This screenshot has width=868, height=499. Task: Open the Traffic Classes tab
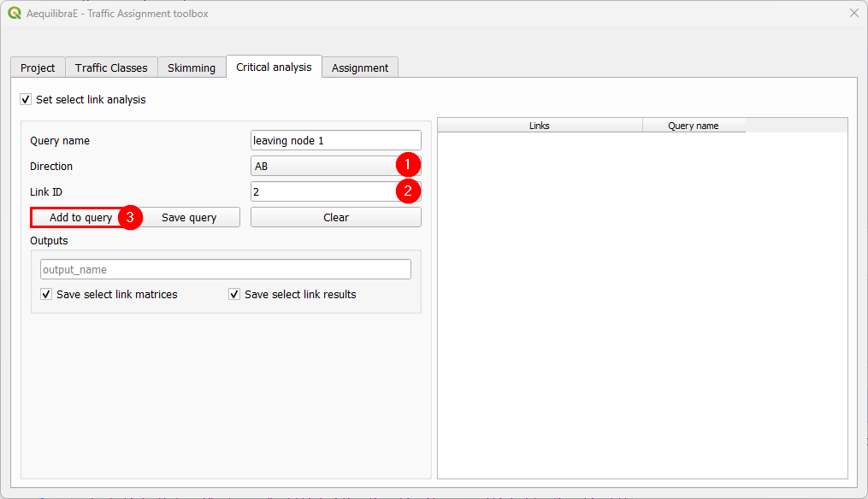tap(111, 68)
